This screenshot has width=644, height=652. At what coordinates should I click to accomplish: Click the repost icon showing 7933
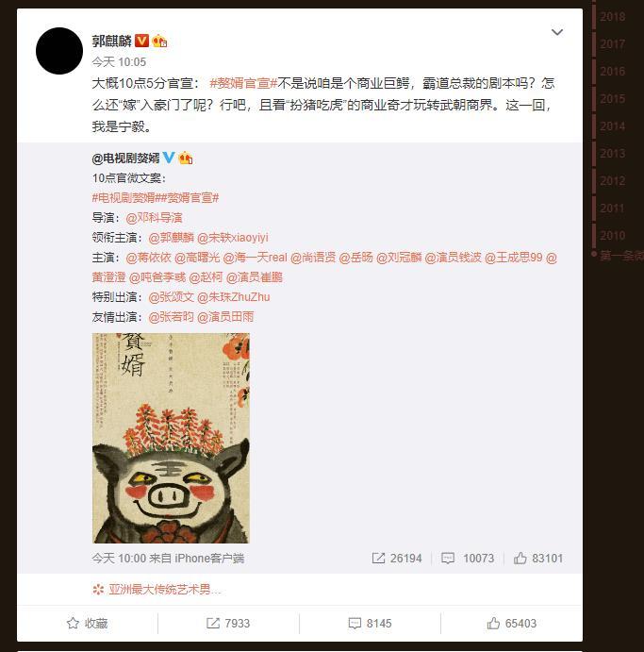[x=213, y=623]
